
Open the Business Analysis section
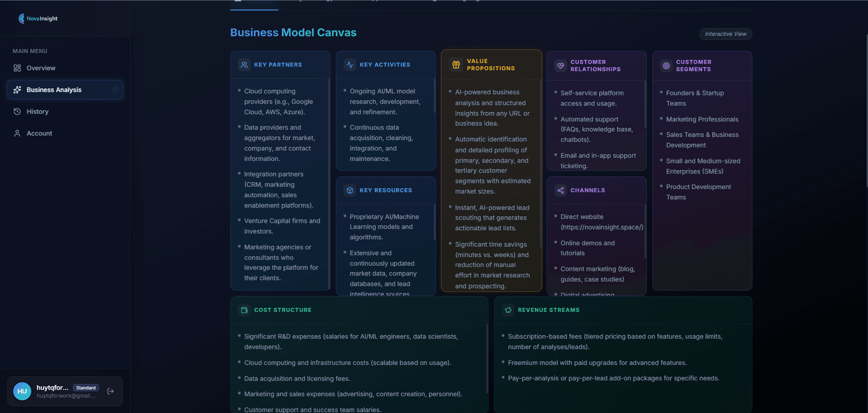(54, 89)
